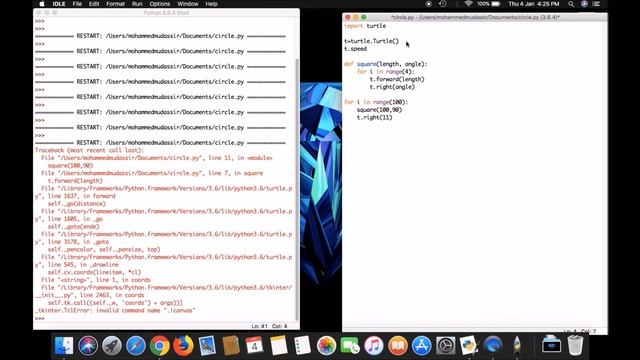
Task: Click 't=turtle.Turtle()' line in editor
Action: 371,41
